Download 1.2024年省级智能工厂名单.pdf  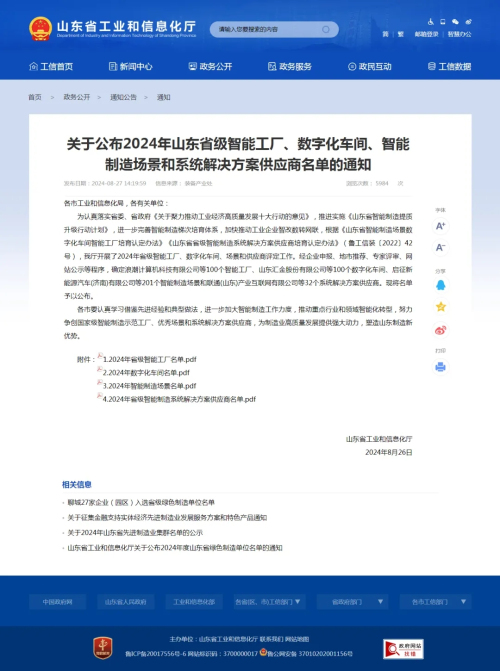(x=149, y=359)
